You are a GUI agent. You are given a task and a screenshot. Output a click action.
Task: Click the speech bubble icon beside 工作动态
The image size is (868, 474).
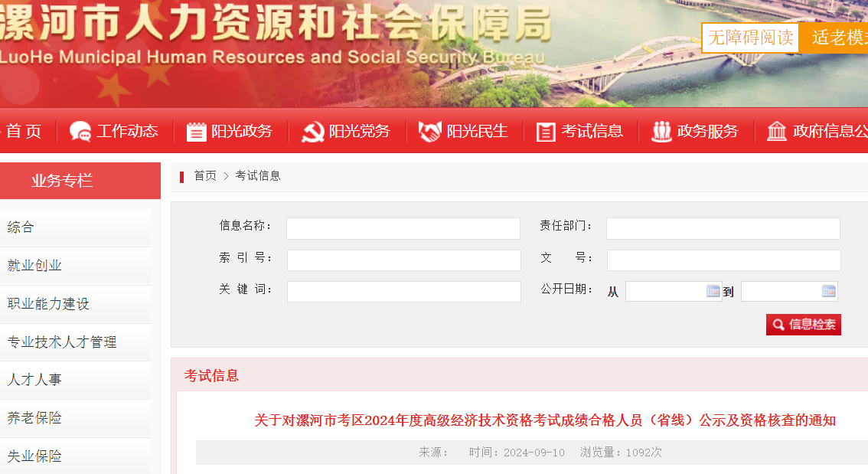(80, 132)
